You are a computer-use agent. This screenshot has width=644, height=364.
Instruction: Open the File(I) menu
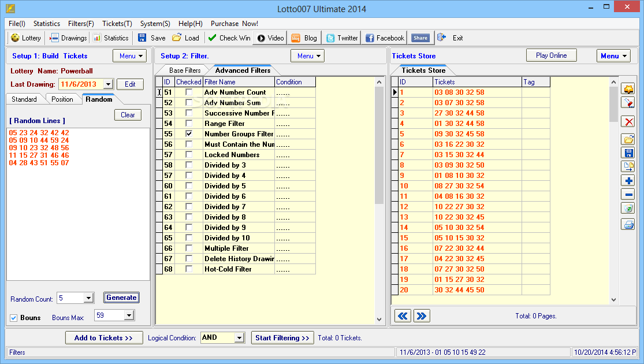(x=17, y=24)
